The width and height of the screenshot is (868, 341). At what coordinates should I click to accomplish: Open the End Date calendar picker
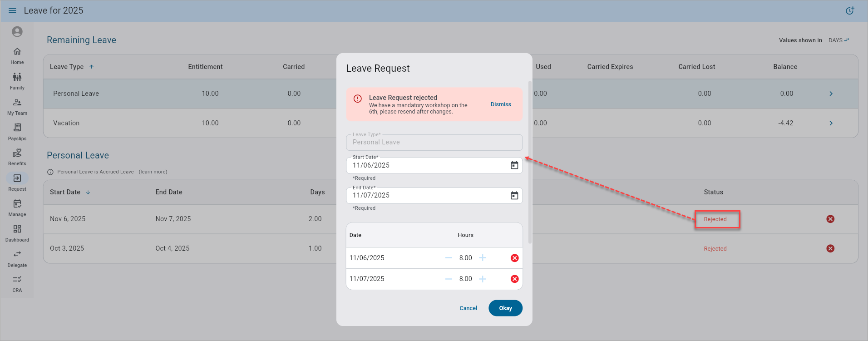pyautogui.click(x=514, y=195)
